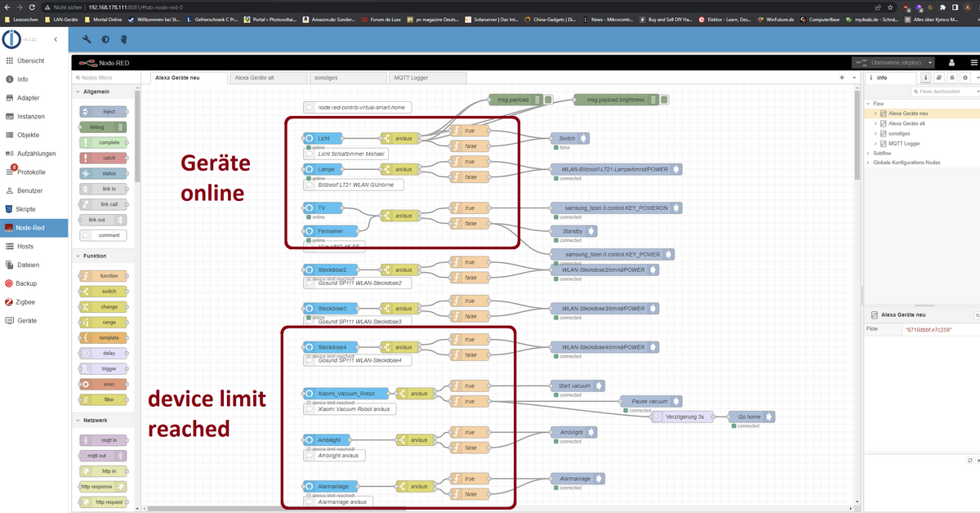The image size is (980, 513).
Task: Click the expert mode head icon
Action: [122, 38]
